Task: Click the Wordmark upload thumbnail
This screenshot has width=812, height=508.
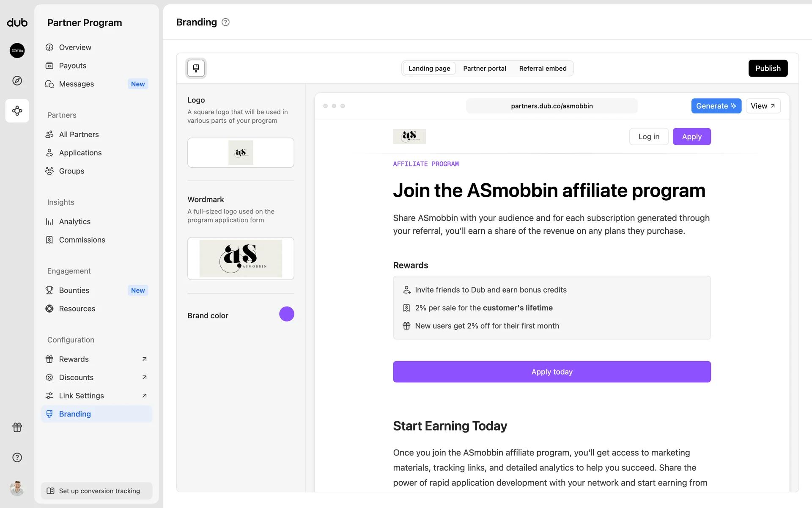Action: click(x=241, y=258)
